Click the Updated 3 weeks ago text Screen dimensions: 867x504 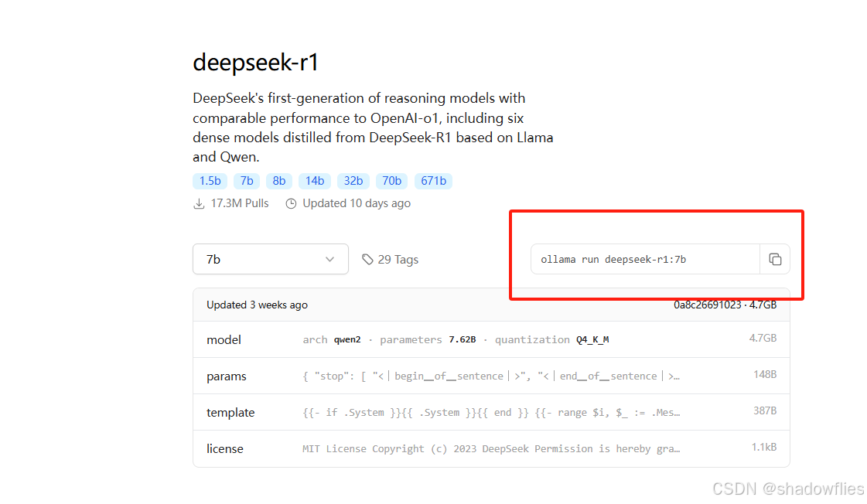pyautogui.click(x=257, y=305)
